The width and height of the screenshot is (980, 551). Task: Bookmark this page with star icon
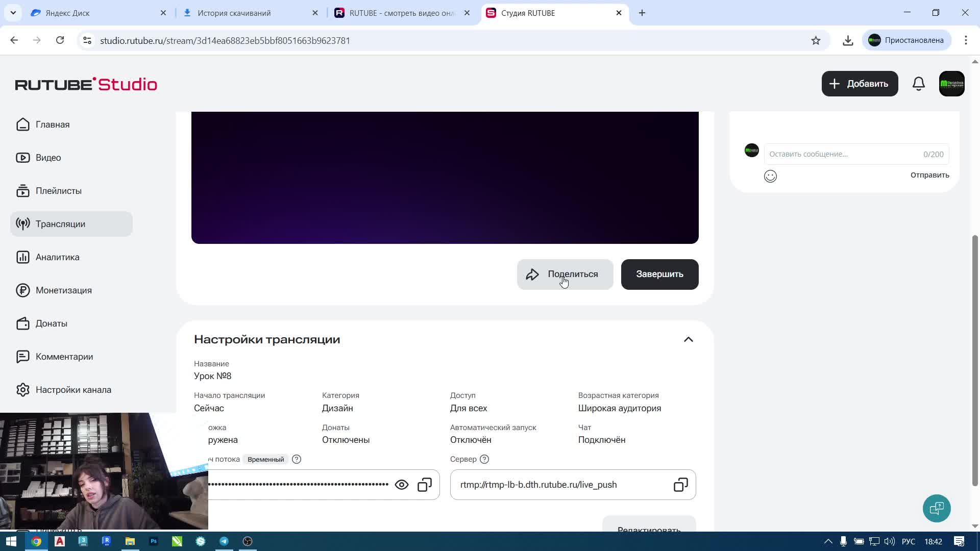816,40
